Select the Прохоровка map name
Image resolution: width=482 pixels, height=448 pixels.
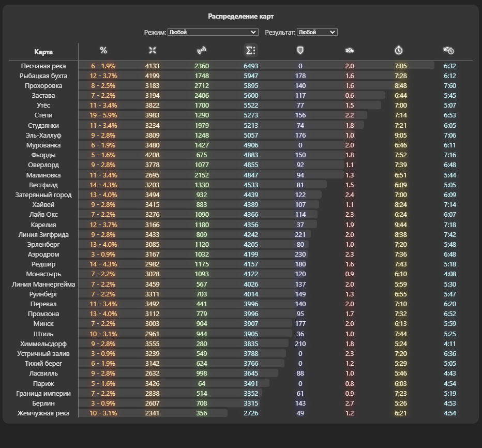pos(43,86)
